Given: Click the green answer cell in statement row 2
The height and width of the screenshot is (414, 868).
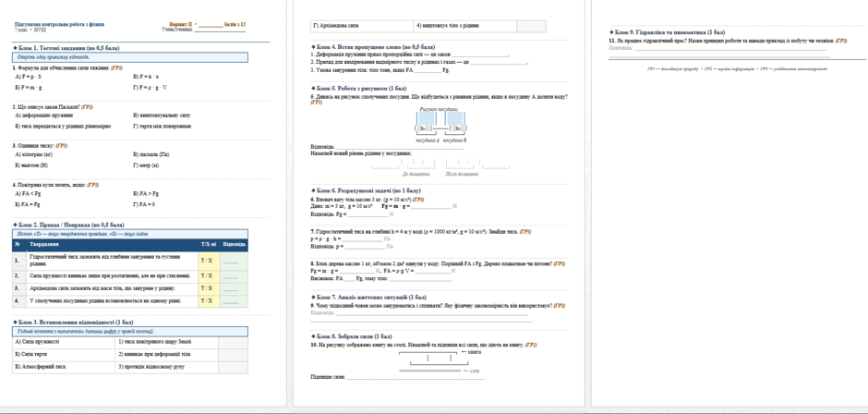Looking at the screenshot, I should (x=234, y=275).
